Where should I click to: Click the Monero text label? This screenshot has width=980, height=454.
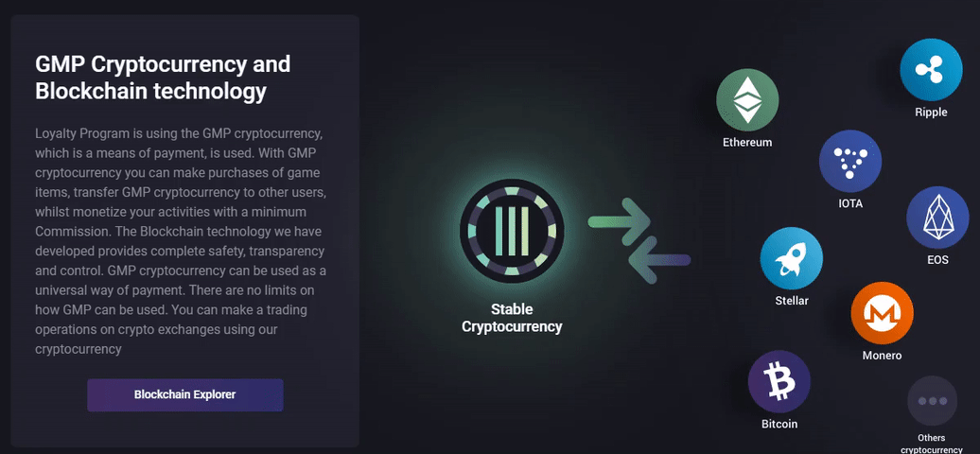882,356
